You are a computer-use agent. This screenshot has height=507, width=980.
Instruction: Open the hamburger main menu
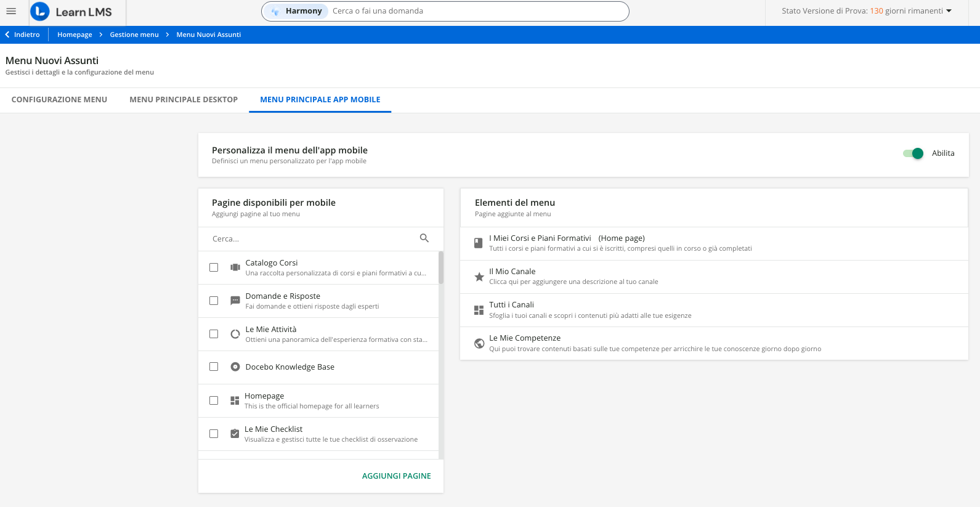(x=11, y=11)
